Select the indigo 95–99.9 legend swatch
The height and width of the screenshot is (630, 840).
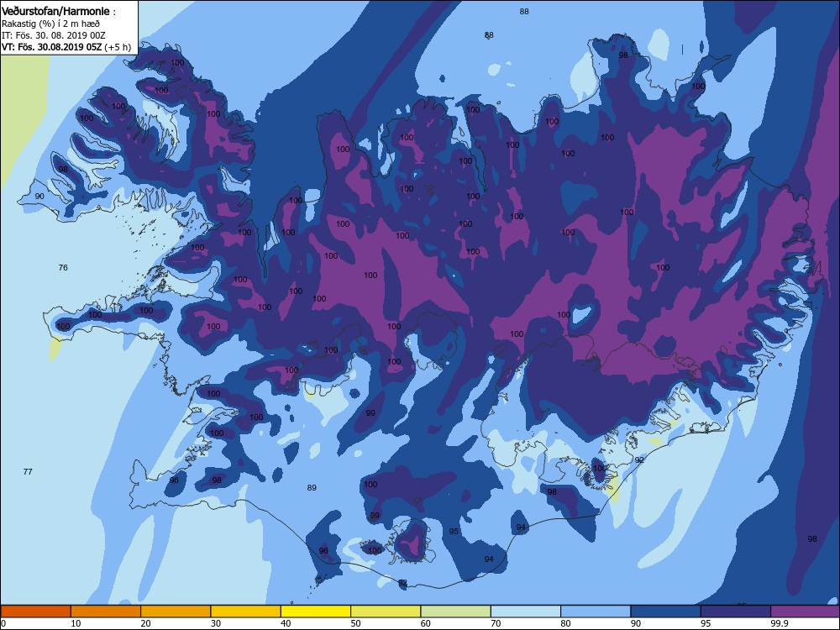[x=736, y=612]
